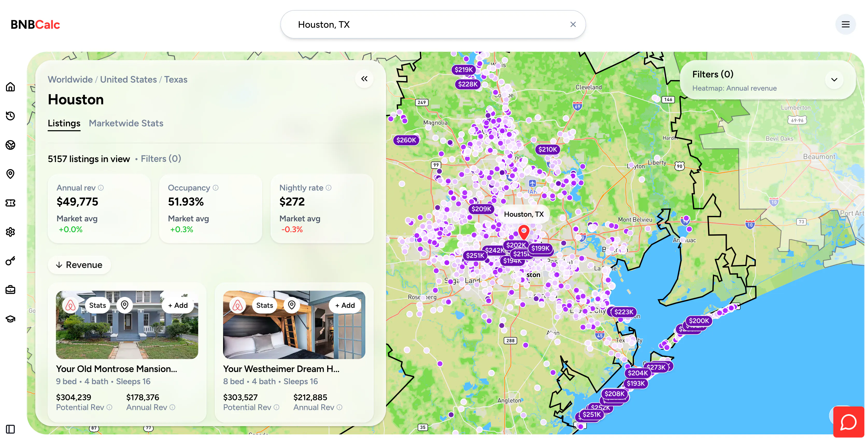Click the Nightly rate $272 card
The image size is (868, 438).
322,208
